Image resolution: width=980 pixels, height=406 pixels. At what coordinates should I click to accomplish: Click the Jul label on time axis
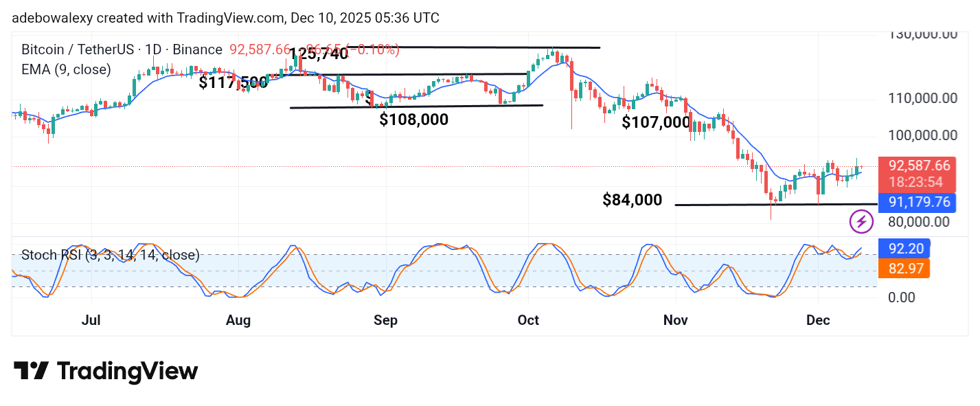[91, 321]
